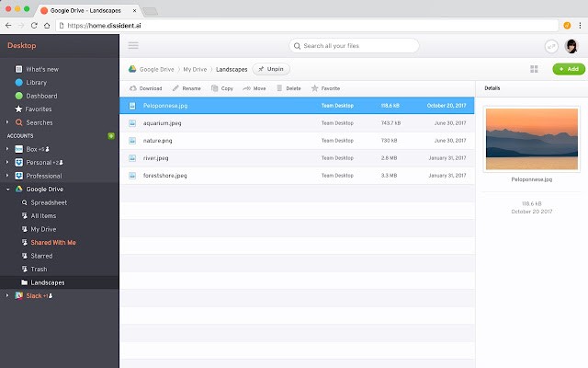Click the Move action icon
This screenshot has width=588, height=368.
[x=246, y=88]
